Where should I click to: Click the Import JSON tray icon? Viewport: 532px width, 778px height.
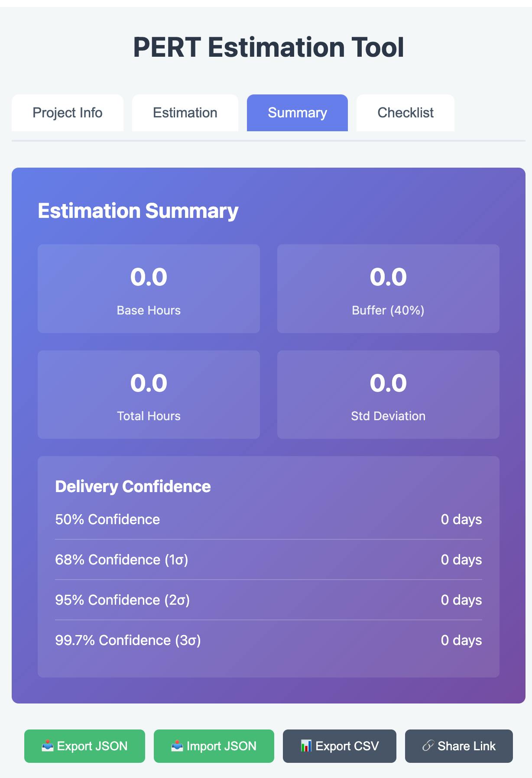(177, 746)
